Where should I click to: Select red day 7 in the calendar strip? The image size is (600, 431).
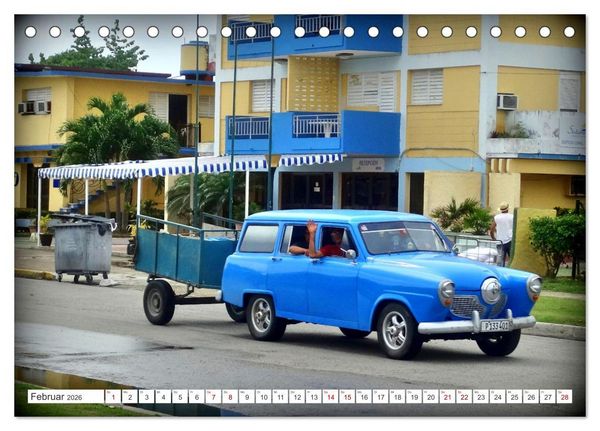(x=214, y=397)
